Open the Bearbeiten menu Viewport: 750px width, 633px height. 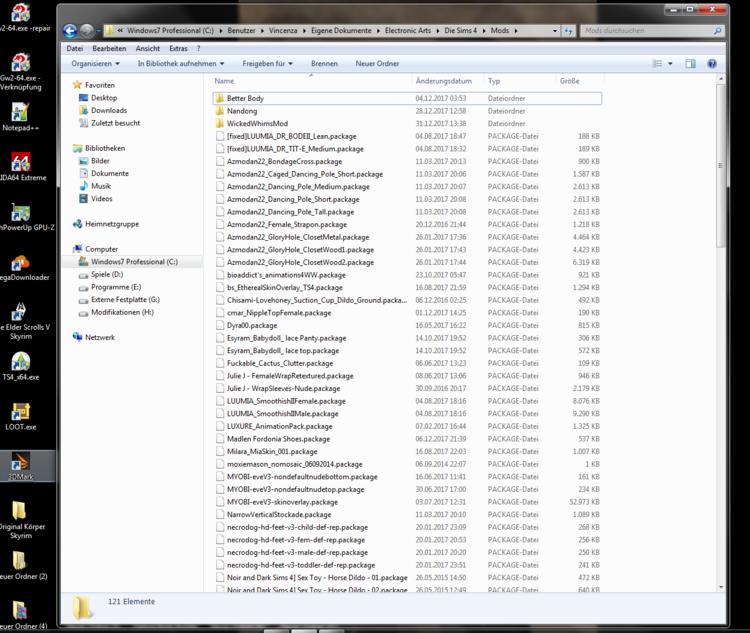[x=109, y=48]
